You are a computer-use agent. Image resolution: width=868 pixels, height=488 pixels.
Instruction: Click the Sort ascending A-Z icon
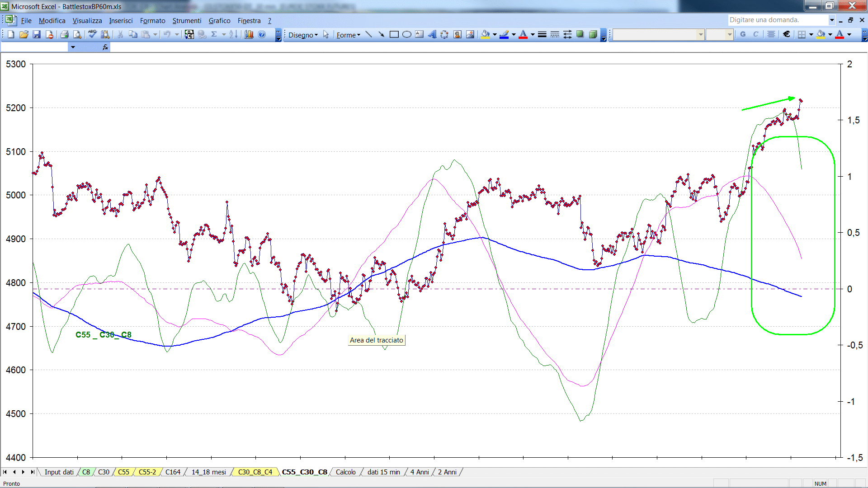233,34
